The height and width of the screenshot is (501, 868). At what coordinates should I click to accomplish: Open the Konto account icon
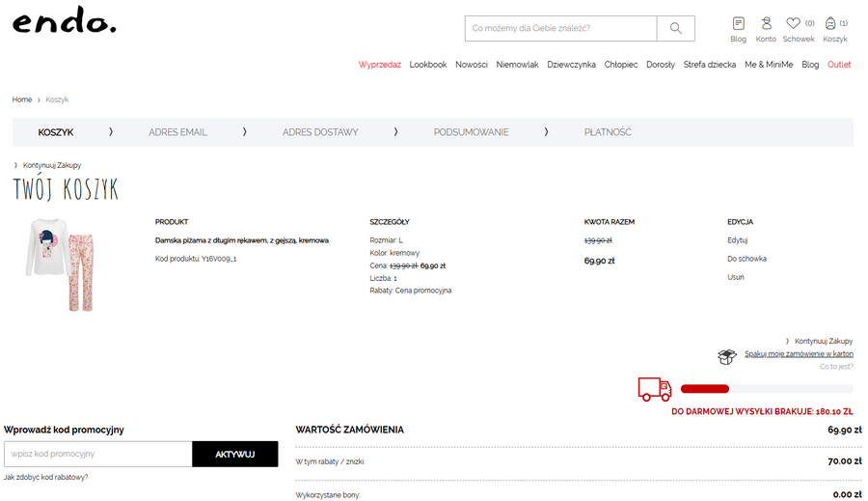[766, 24]
